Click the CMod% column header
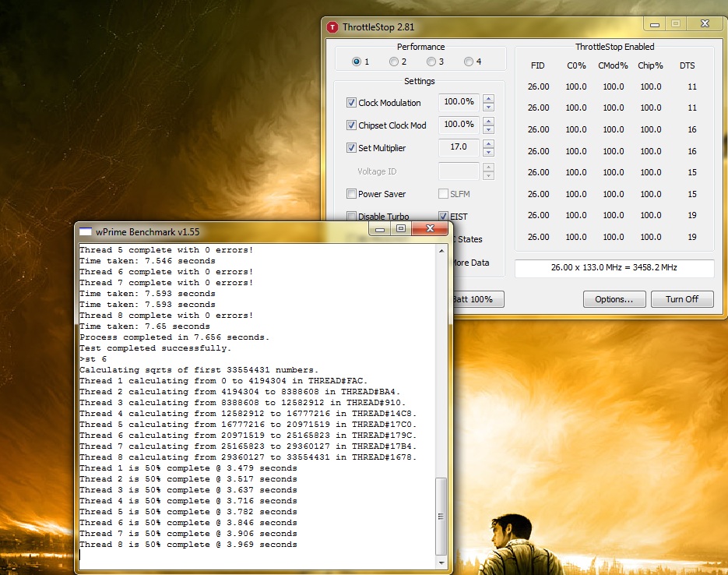 [x=613, y=65]
